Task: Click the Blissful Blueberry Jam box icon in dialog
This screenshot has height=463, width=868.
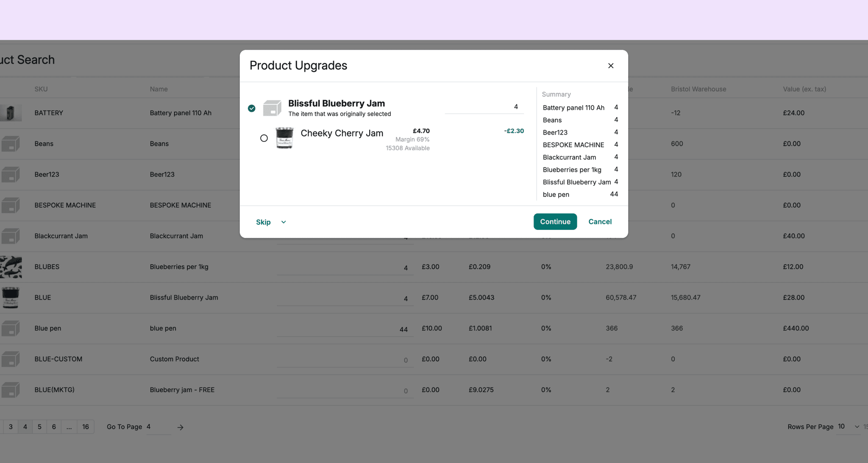Action: (272, 108)
